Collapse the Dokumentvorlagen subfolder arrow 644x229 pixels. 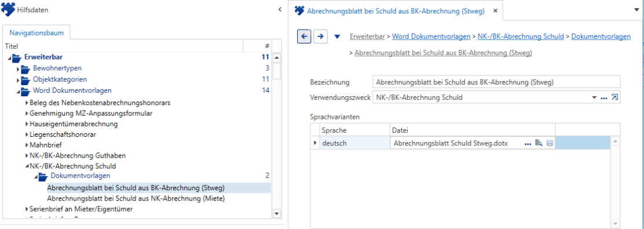(x=36, y=177)
